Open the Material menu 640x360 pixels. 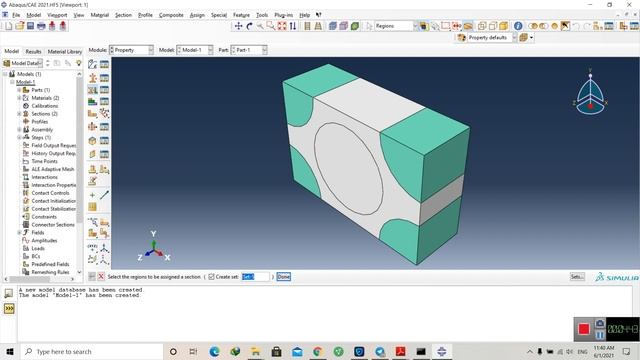pyautogui.click(x=100, y=15)
